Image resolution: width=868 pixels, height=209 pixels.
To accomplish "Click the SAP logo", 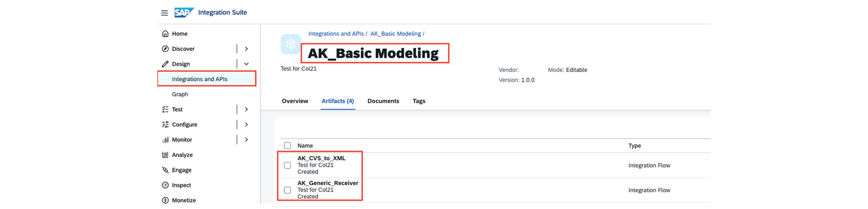I will tap(184, 12).
